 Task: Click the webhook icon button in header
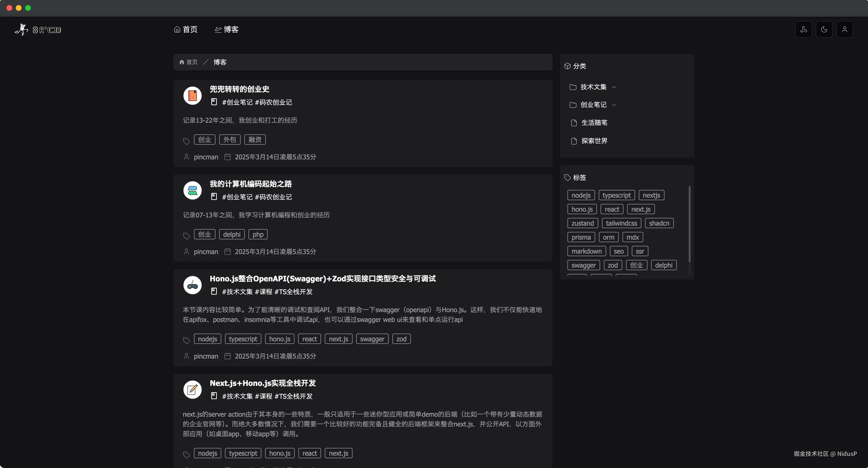(x=803, y=29)
